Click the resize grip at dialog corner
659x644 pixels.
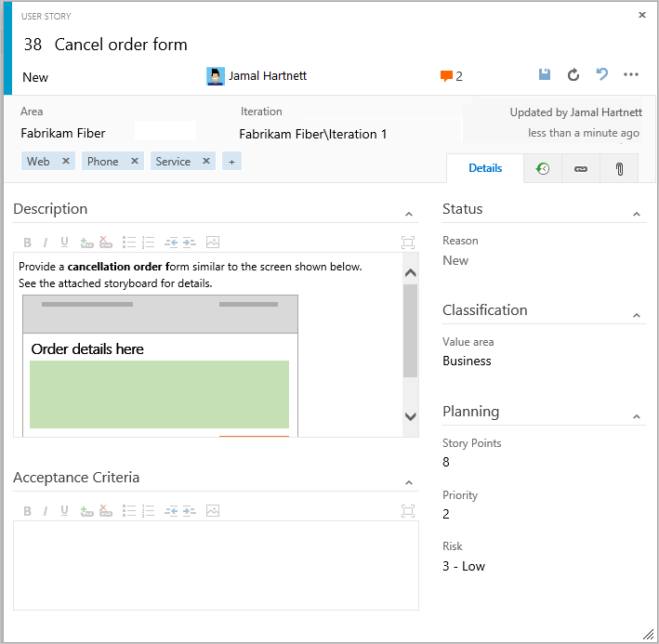point(649,634)
